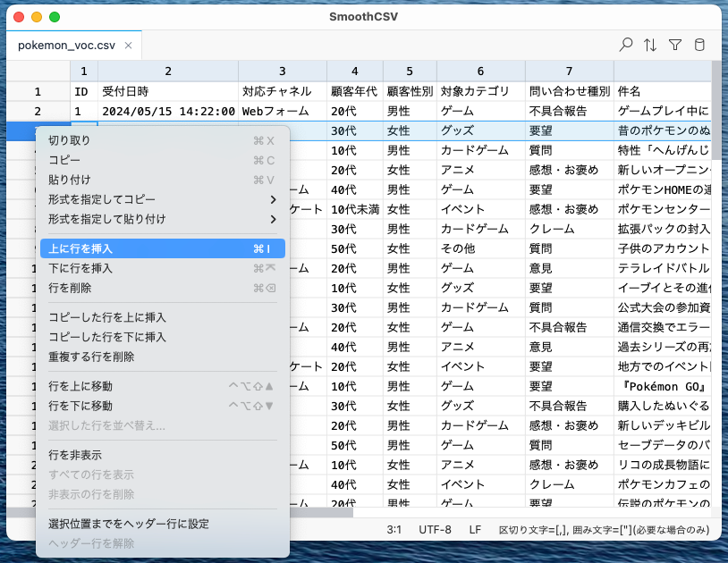Select column header 6
The width and height of the screenshot is (728, 563).
480,71
